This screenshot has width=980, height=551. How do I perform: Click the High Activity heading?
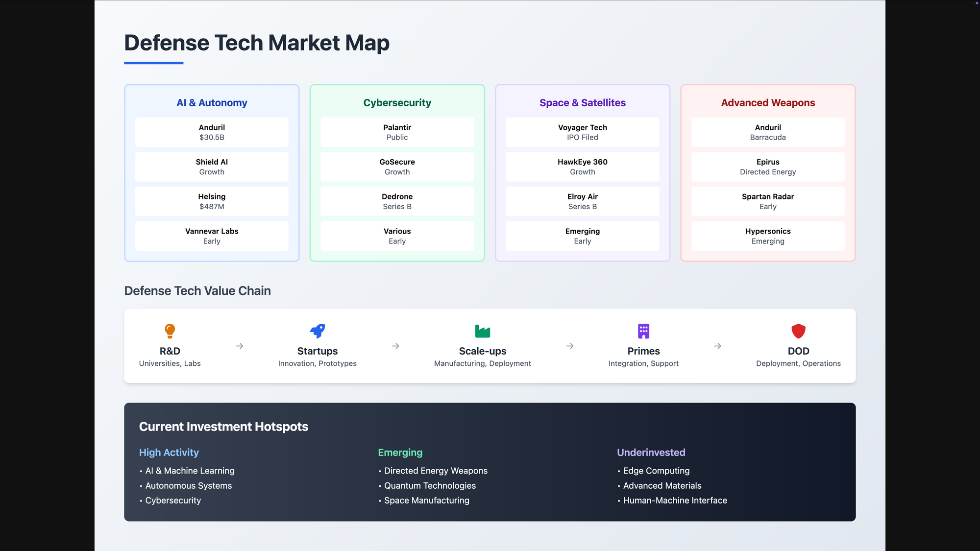[169, 453]
